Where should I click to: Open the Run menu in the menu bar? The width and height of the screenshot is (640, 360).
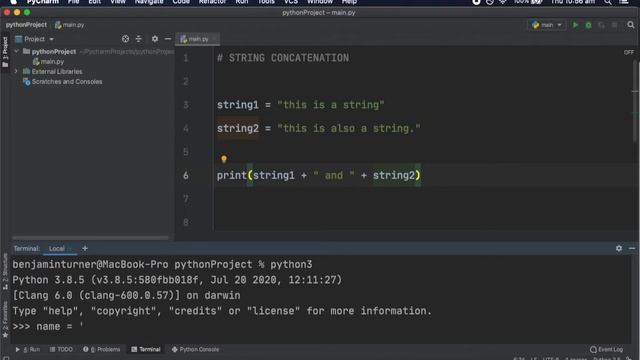pyautogui.click(x=242, y=2)
